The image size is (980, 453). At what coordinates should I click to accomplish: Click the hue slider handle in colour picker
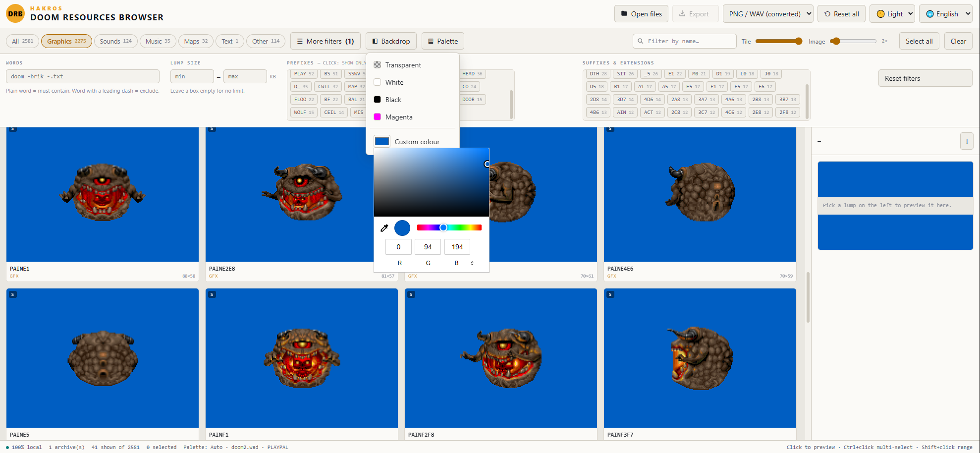click(x=443, y=227)
